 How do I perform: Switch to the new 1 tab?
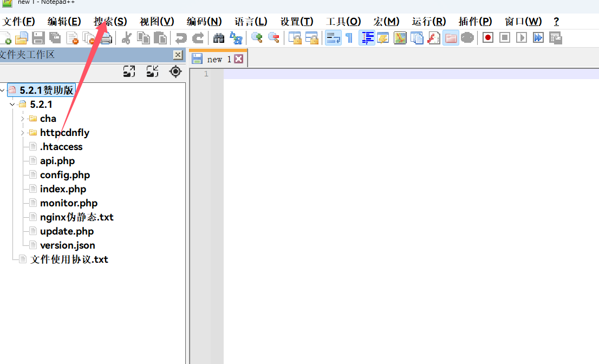click(218, 59)
